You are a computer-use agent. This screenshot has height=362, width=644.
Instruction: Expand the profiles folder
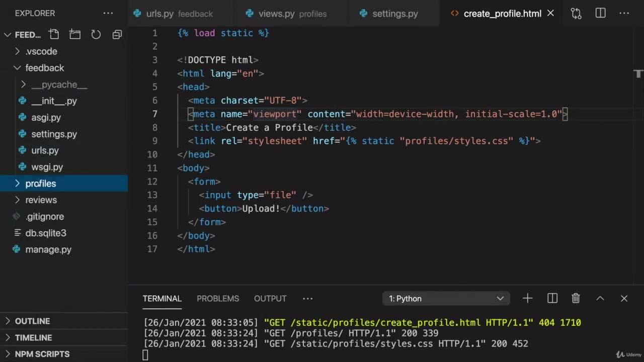[x=40, y=184]
